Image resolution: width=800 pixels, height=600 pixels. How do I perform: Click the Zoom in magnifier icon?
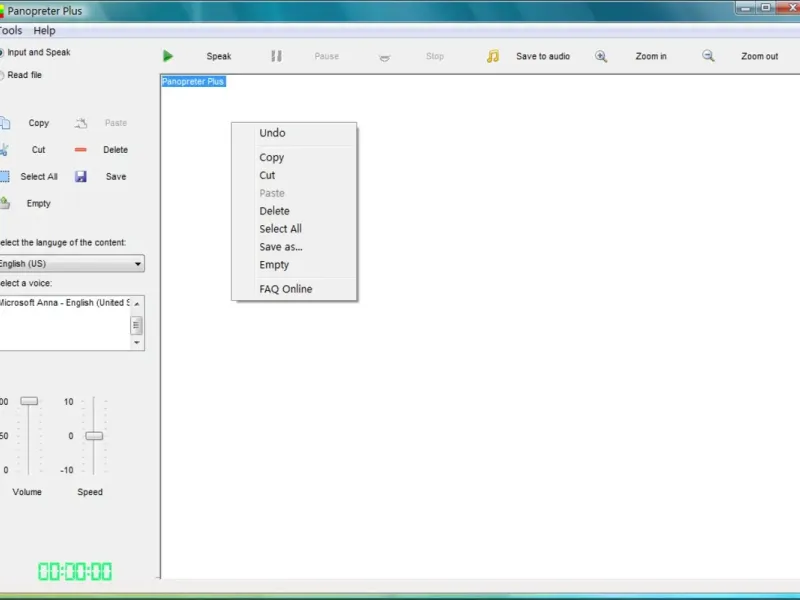[601, 56]
